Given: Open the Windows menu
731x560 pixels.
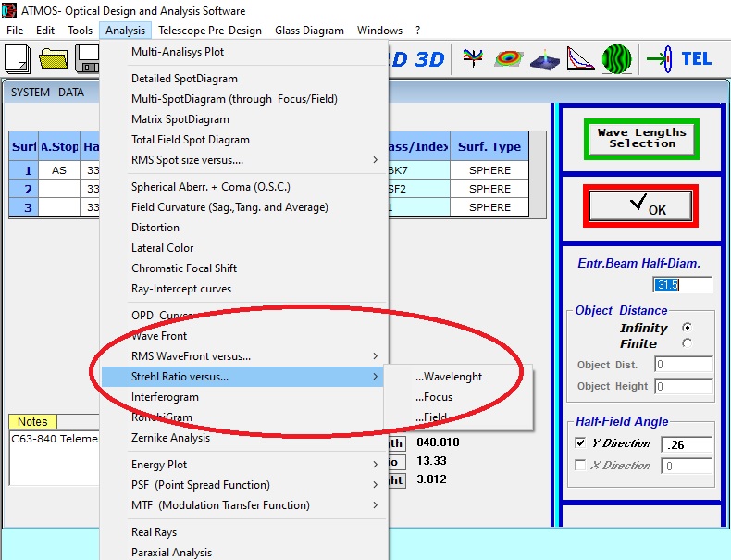Looking at the screenshot, I should [379, 31].
